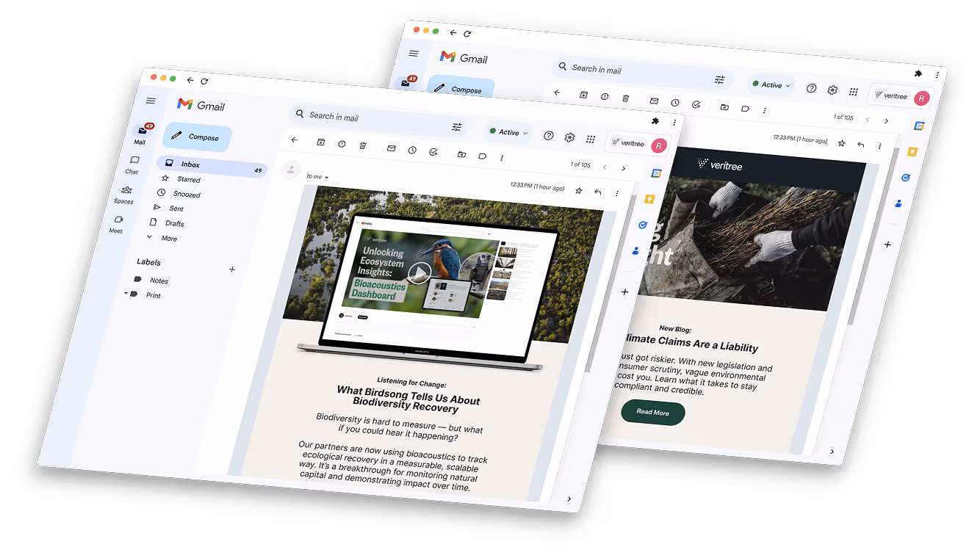Show search options in back window
Image resolution: width=980 pixels, height=550 pixels.
tap(720, 79)
